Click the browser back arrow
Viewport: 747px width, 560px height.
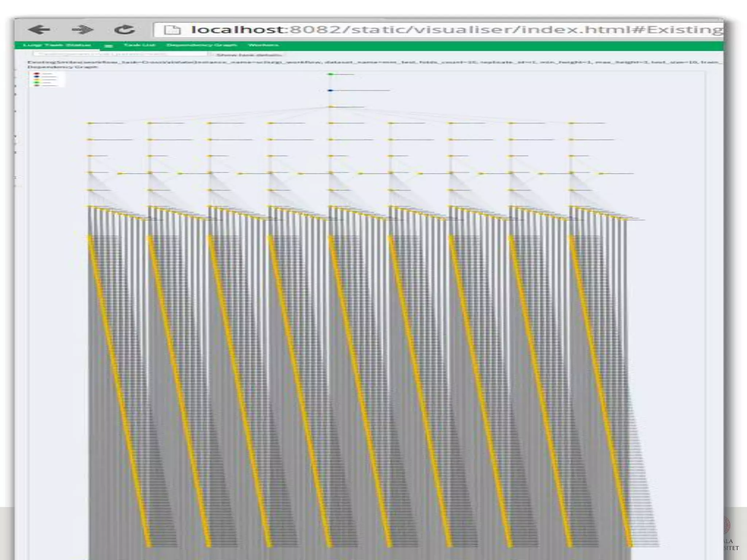click(39, 30)
